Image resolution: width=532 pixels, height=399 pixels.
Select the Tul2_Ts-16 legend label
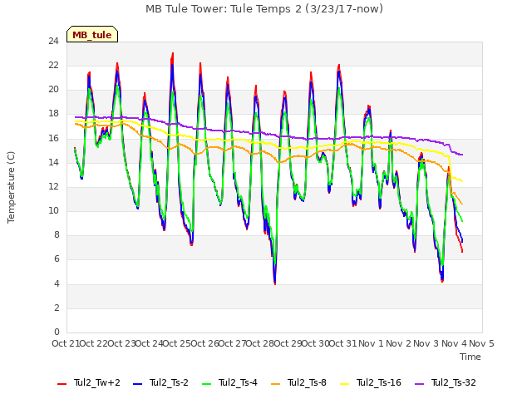click(379, 382)
